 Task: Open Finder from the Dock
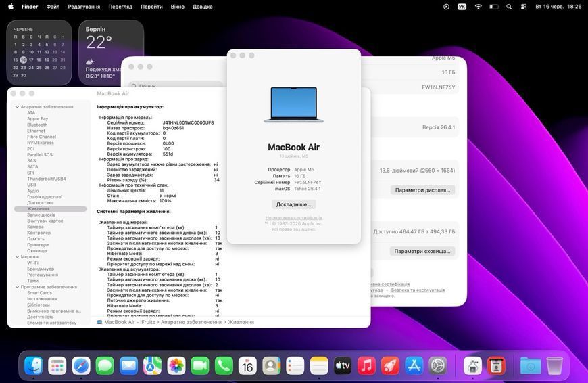[x=33, y=365]
